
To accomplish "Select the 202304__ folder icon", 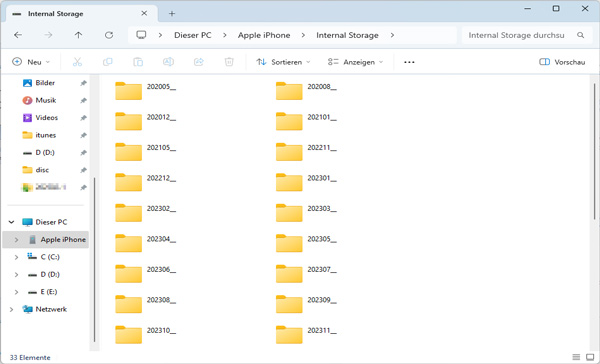I will pos(129,243).
